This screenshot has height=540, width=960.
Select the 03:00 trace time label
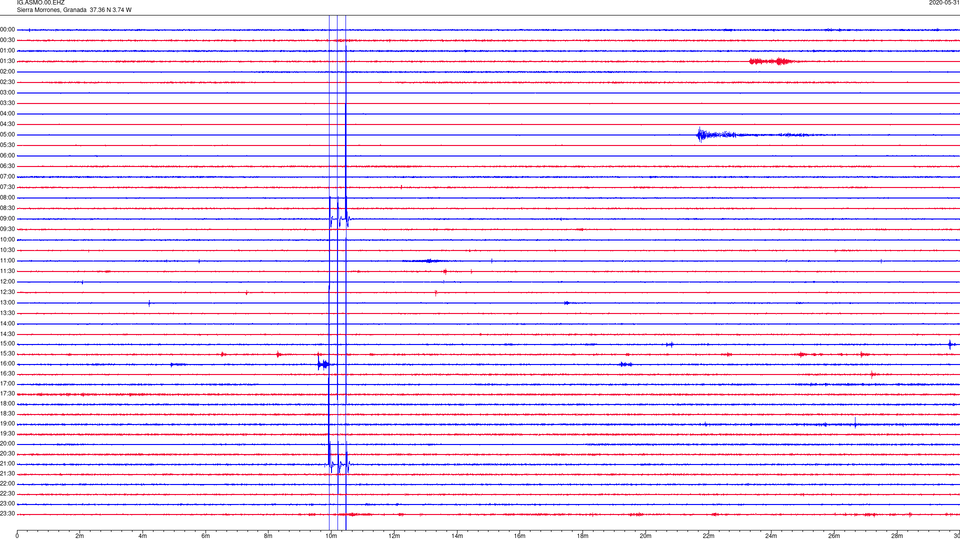7,92
